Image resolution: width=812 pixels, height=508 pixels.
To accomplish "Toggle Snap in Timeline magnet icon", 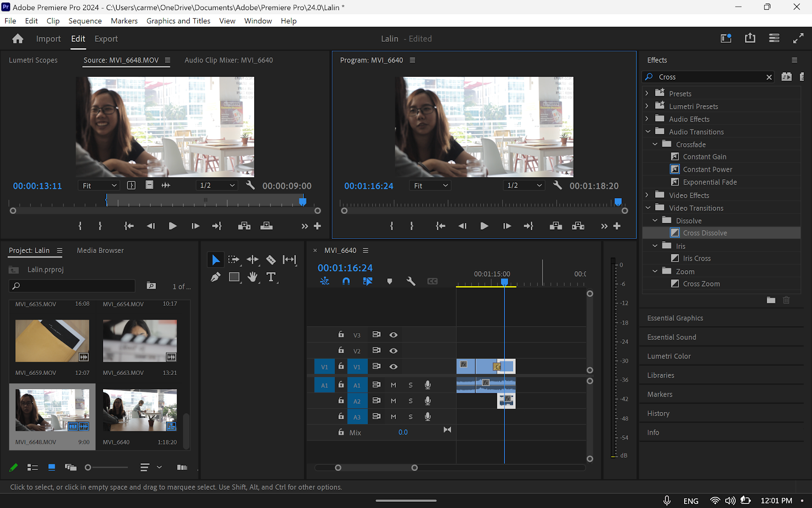I will [346, 281].
